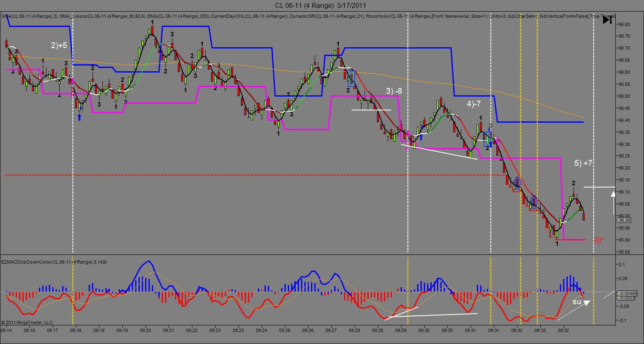Click the © 2011 NinjaTrader, LLC text
Viewport: 644px width, 344px height.
point(27,322)
